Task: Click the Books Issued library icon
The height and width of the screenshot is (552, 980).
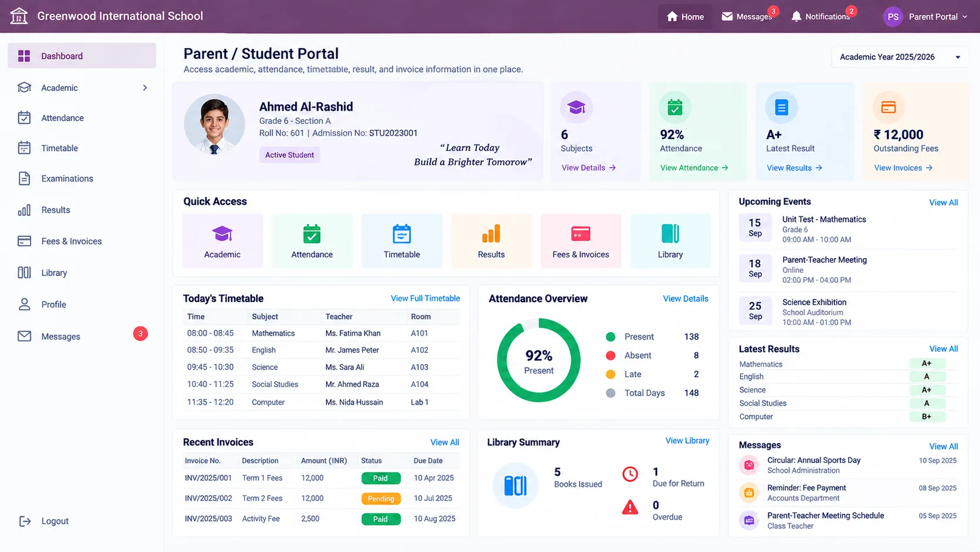Action: coord(515,485)
